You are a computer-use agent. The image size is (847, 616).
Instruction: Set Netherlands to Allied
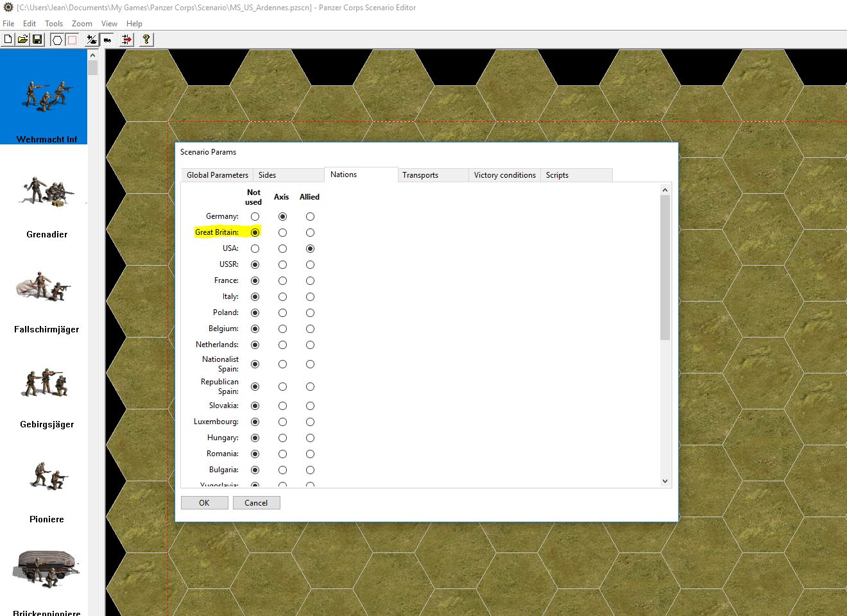[x=310, y=345]
